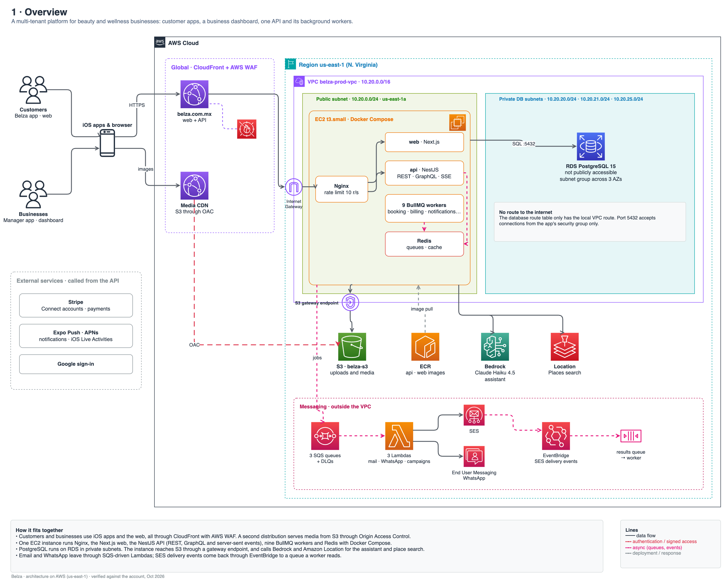Select the Bedrock Claude Haiku icon
This screenshot has width=728, height=586.
(x=495, y=347)
